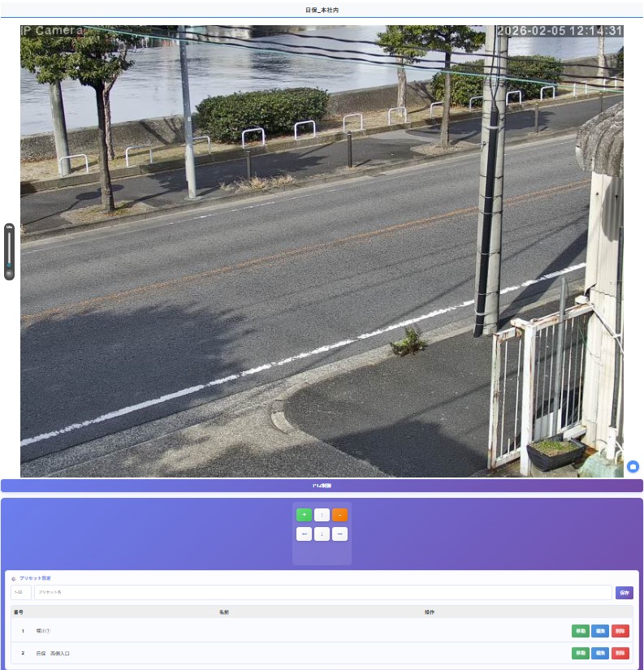Tilt camera down with the down arrow

tap(322, 534)
